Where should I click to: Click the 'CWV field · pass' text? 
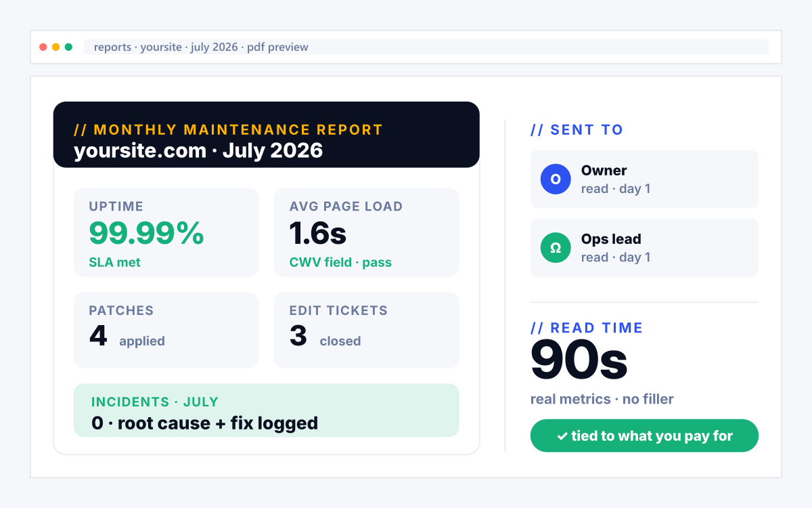tap(340, 262)
